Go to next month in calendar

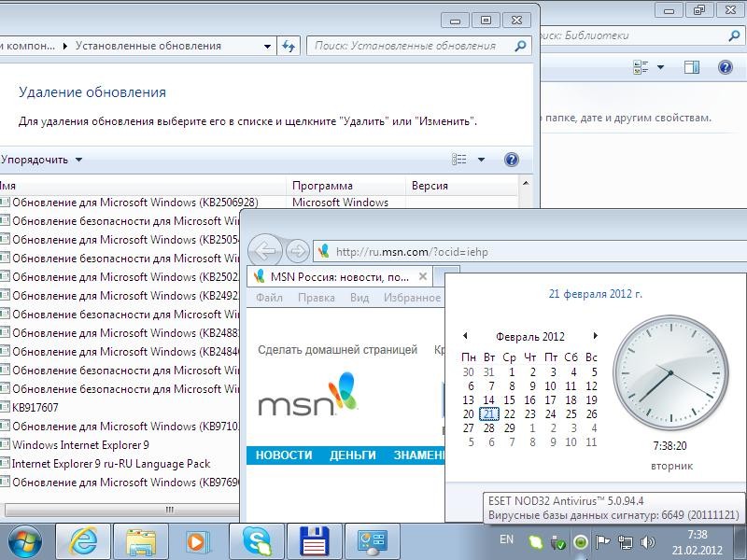pyautogui.click(x=596, y=336)
